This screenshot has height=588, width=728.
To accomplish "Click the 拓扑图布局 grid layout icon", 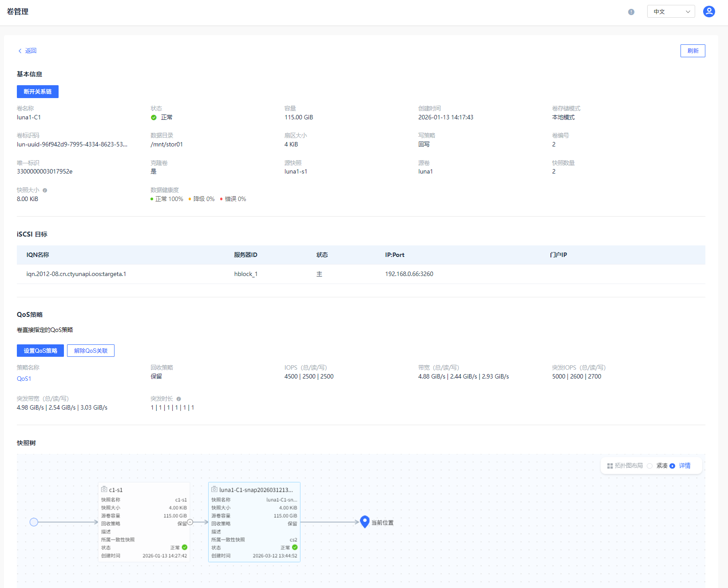I will pyautogui.click(x=610, y=466).
